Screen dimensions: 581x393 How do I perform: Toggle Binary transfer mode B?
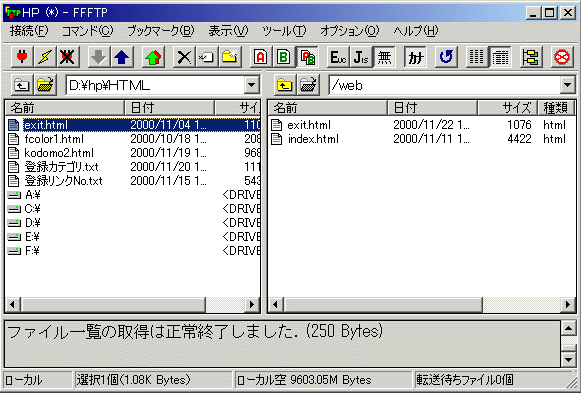coord(284,57)
